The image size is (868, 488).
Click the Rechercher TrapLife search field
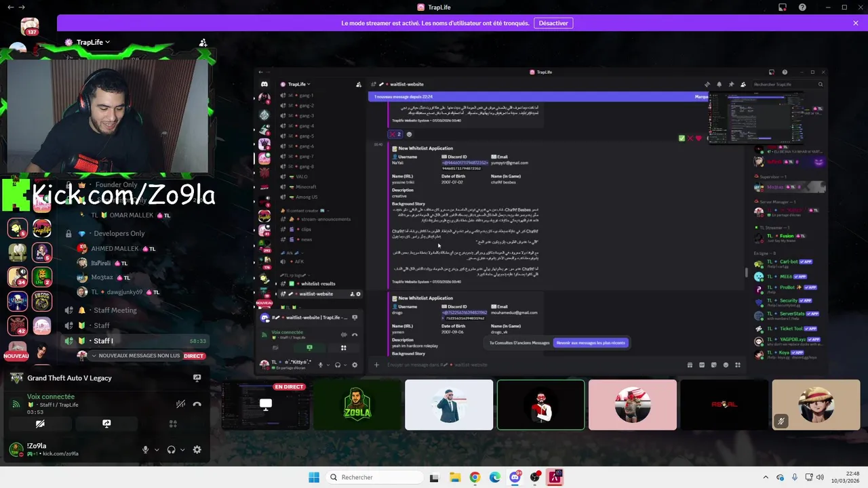[788, 84]
